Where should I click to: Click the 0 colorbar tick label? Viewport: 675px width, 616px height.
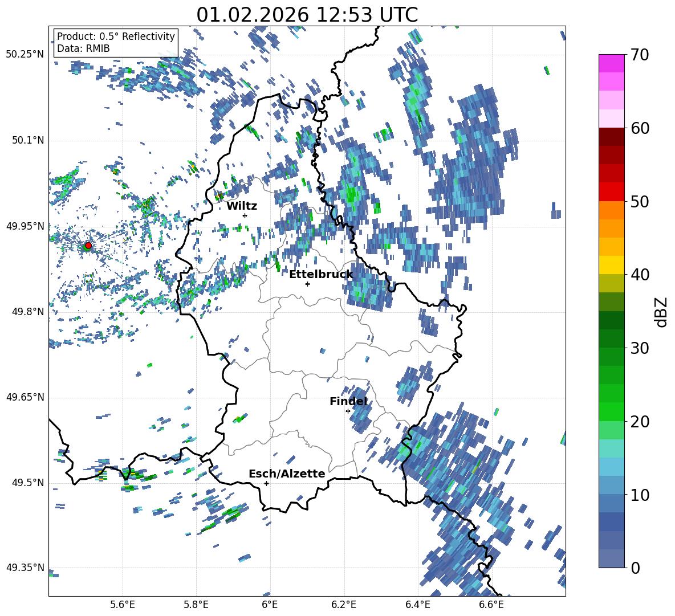click(636, 568)
